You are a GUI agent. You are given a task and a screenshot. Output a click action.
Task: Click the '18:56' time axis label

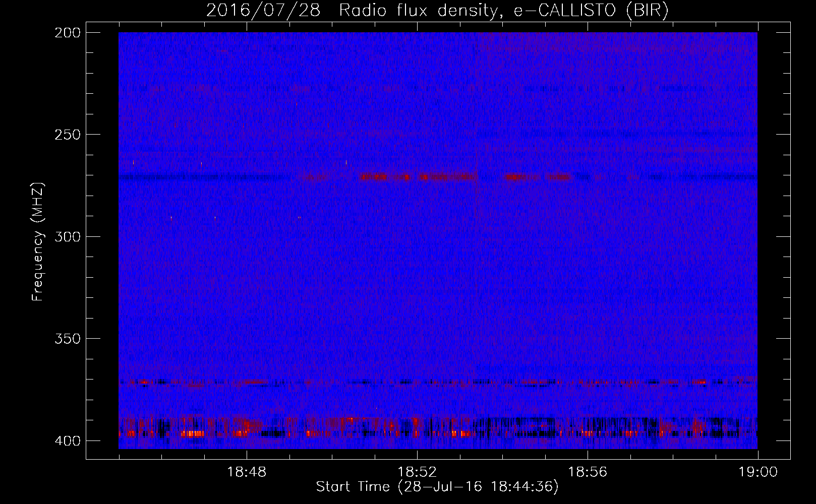(588, 472)
